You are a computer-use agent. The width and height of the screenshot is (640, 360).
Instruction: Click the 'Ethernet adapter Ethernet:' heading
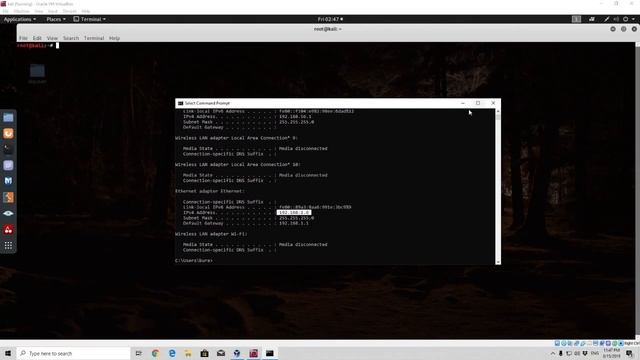pyautogui.click(x=210, y=191)
